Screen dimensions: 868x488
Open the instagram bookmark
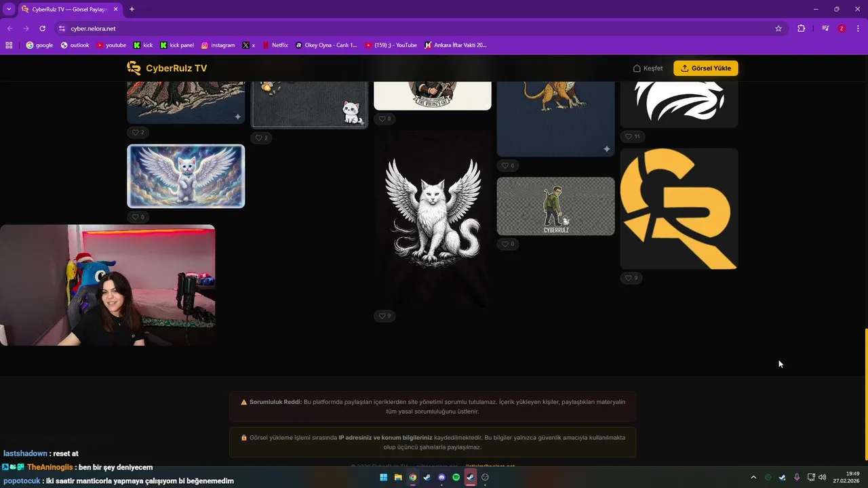point(218,45)
